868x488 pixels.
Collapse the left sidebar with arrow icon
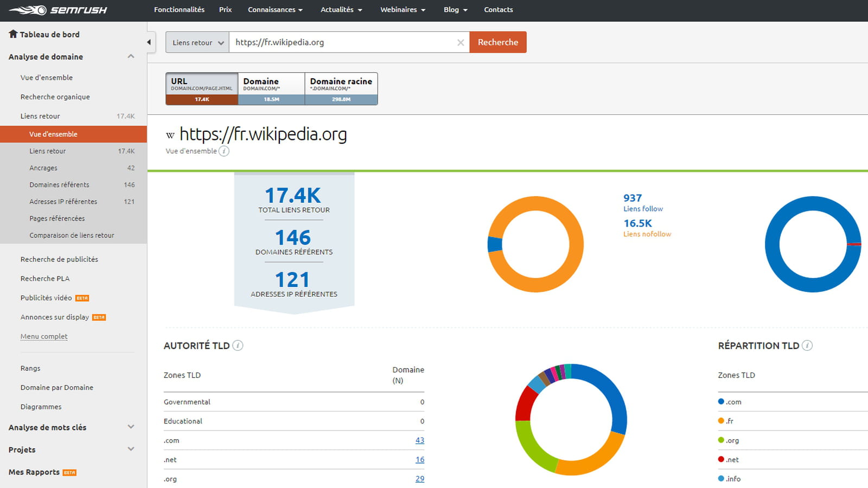[149, 42]
